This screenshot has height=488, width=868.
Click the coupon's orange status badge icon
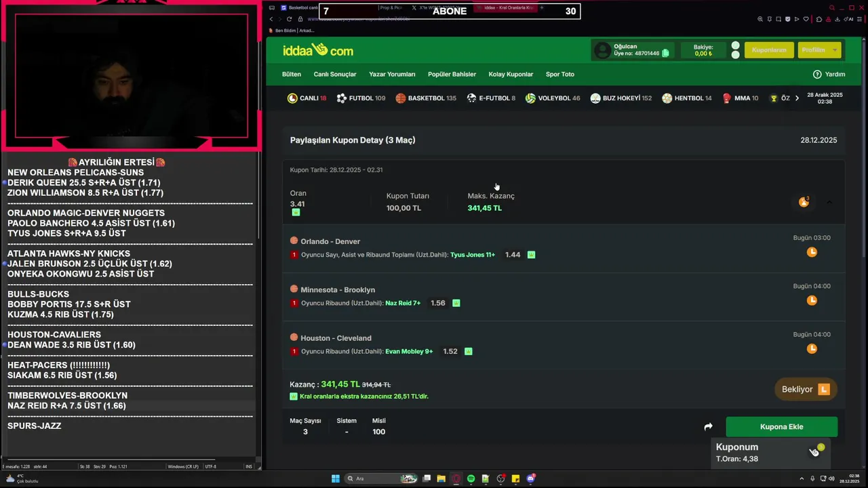pos(804,202)
